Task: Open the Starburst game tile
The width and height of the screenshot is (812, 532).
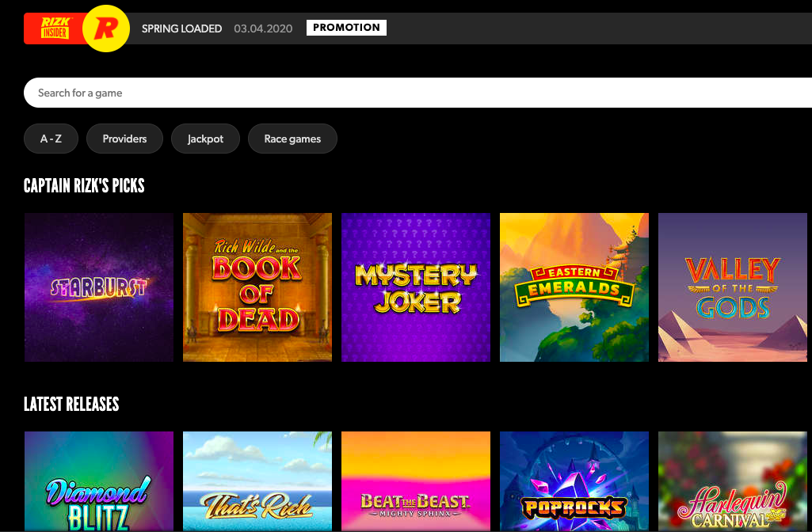Action: point(99,287)
